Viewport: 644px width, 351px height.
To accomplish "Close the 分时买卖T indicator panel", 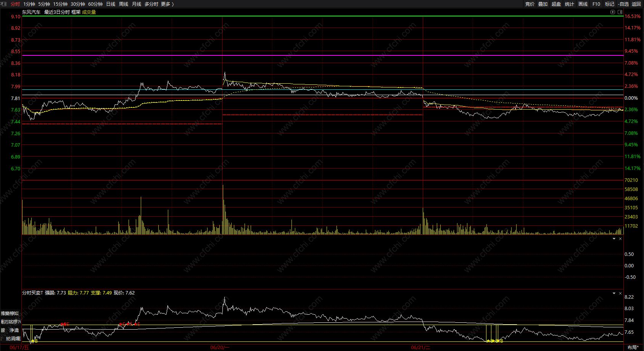I will click(620, 293).
